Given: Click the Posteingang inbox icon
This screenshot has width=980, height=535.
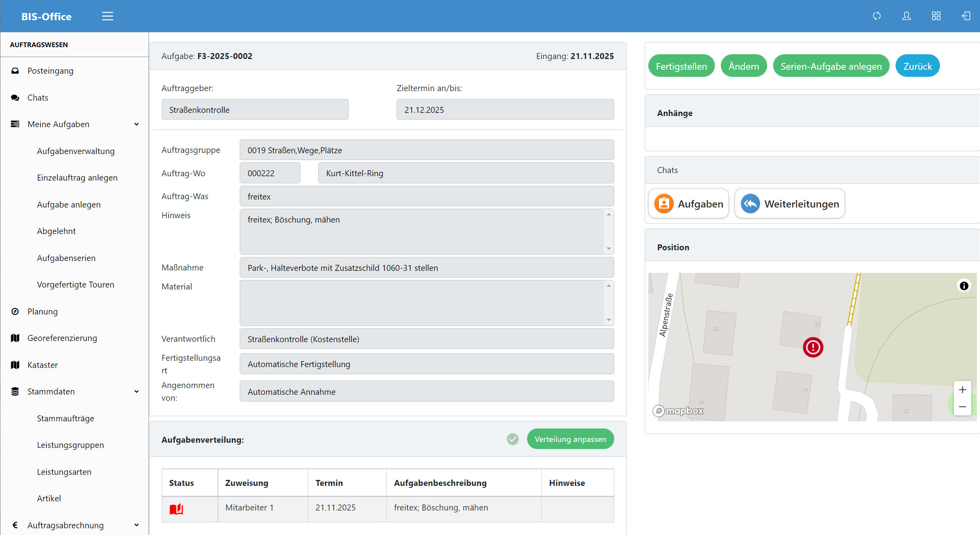Looking at the screenshot, I should (x=15, y=71).
